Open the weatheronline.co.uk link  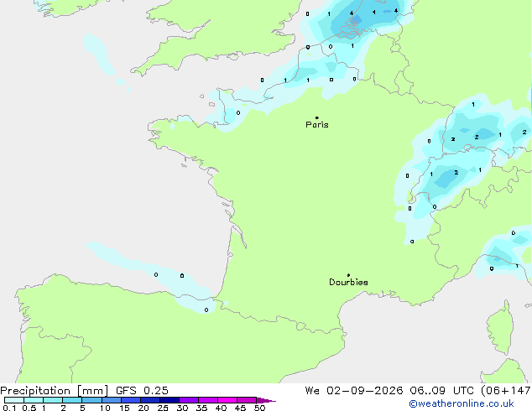[462, 403]
